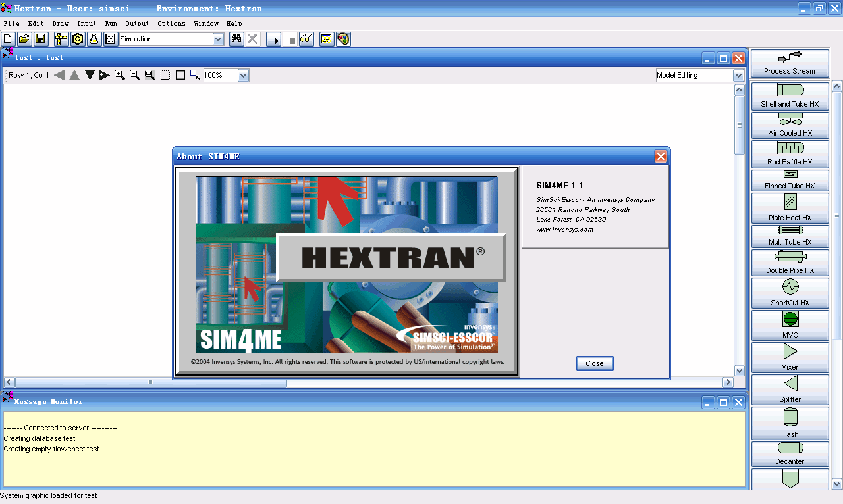Click the grey X delete icon
843x504 pixels.
tap(253, 39)
